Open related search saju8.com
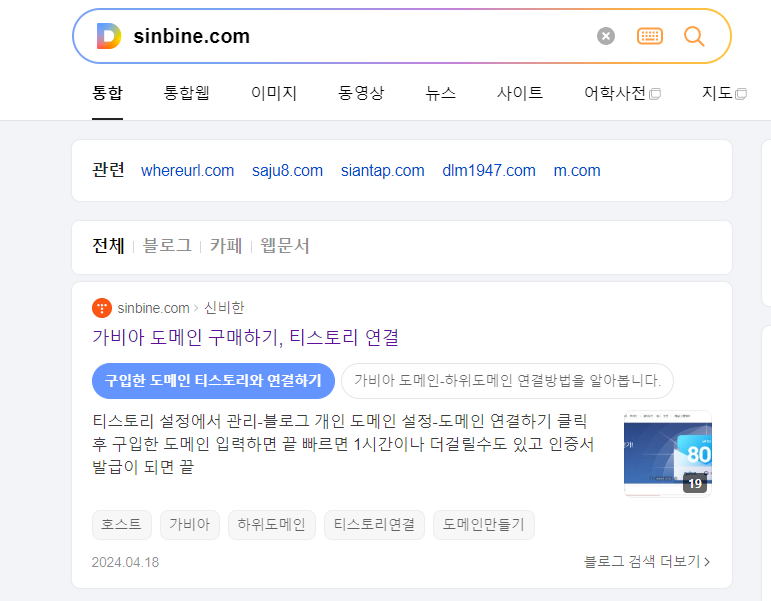This screenshot has height=601, width=771. [287, 171]
